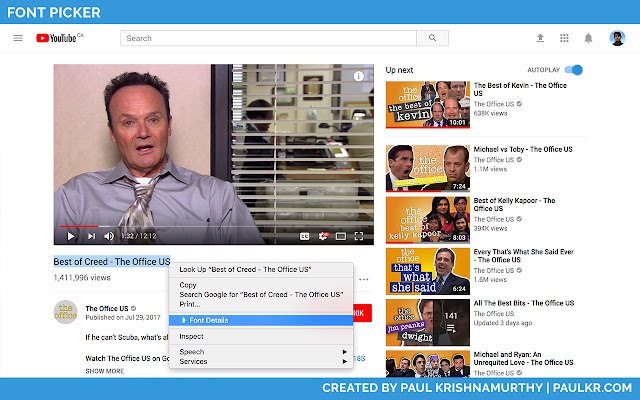
Task: Click the 394K views text
Action: 490,228
